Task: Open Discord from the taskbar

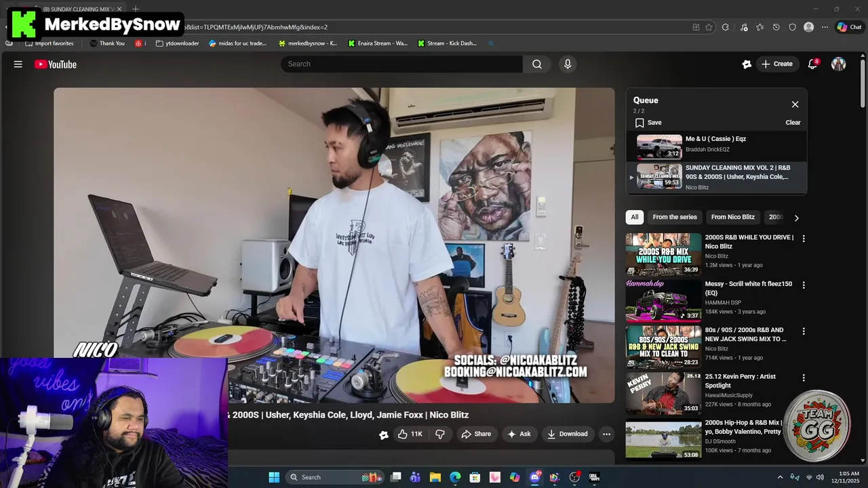Action: [x=535, y=477]
